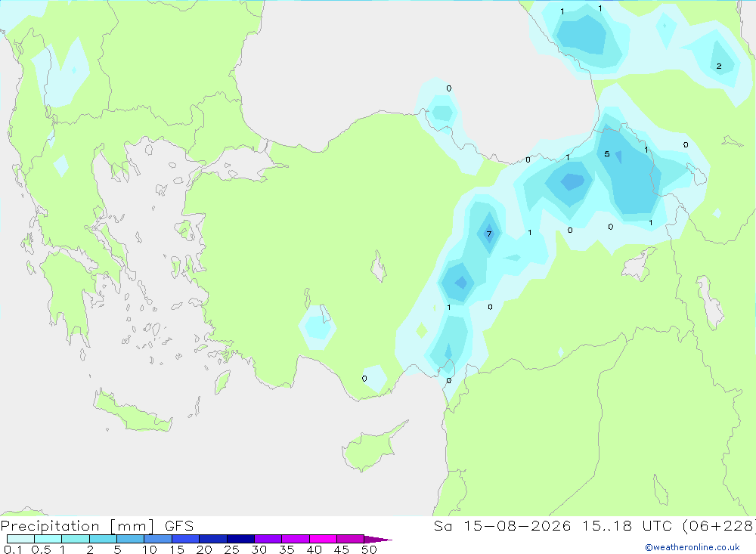Select the 2–5 mm legend color swatch
The image size is (756, 554).
click(x=103, y=539)
